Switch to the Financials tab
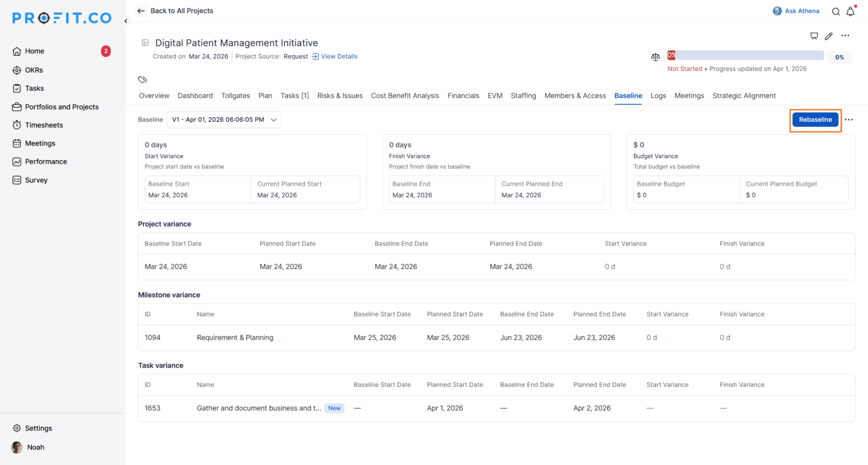The width and height of the screenshot is (868, 465). (463, 96)
